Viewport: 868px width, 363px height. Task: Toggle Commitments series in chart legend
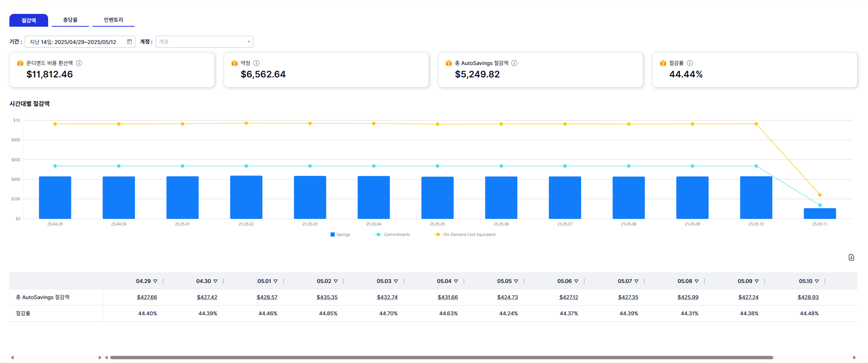pos(392,234)
